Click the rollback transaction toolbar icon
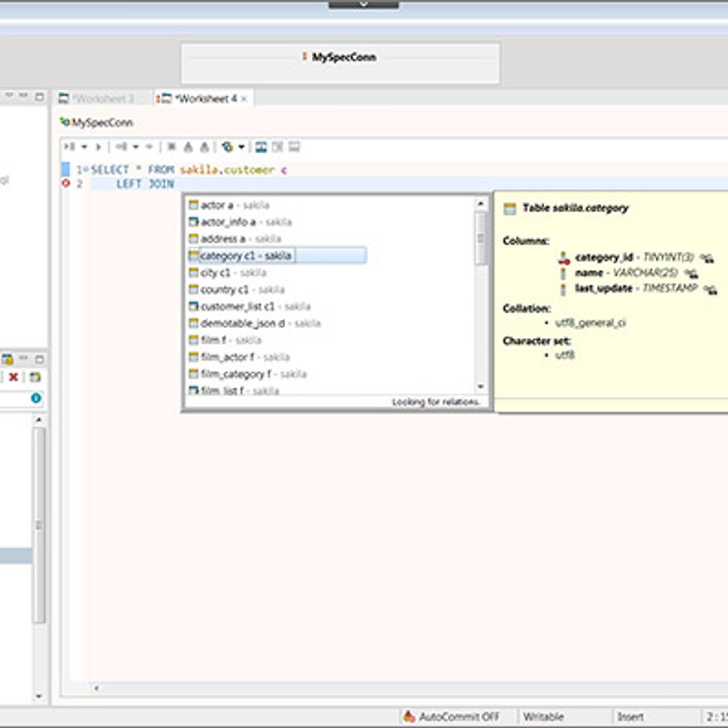This screenshot has height=728, width=728. [204, 147]
